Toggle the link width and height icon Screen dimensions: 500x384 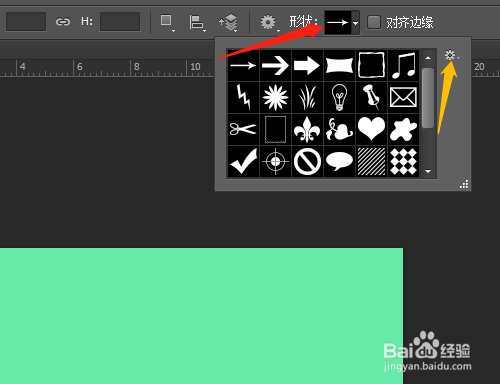[x=63, y=22]
